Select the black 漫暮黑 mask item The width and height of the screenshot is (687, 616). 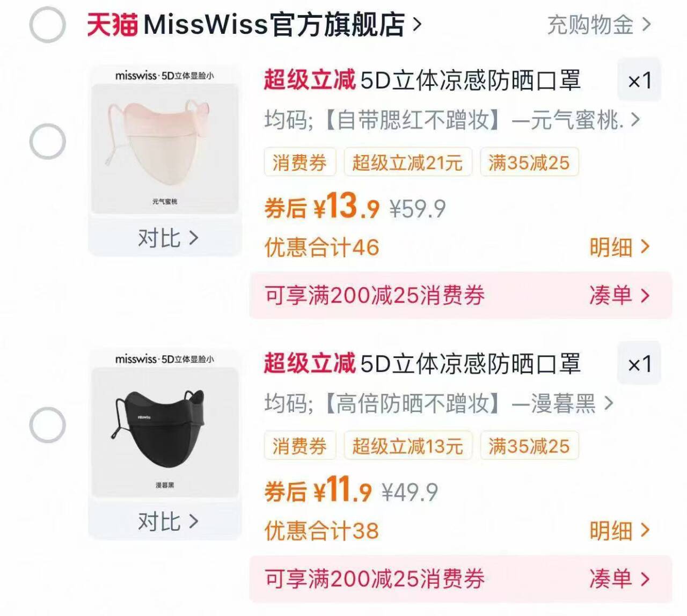coord(47,425)
